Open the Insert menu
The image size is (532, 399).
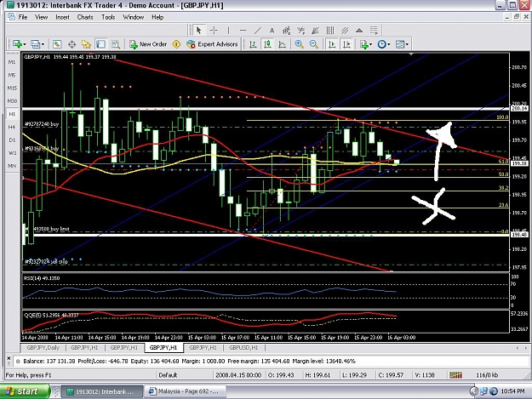tap(62, 17)
